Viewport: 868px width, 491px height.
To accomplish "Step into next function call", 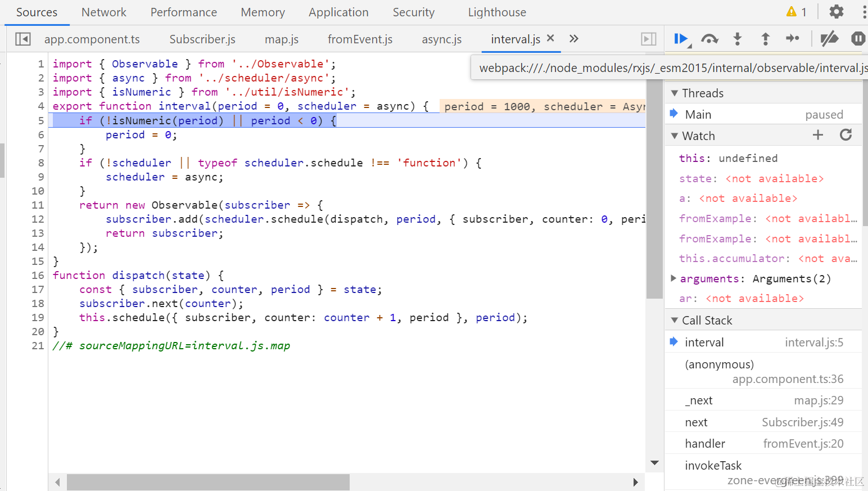I will click(x=738, y=39).
